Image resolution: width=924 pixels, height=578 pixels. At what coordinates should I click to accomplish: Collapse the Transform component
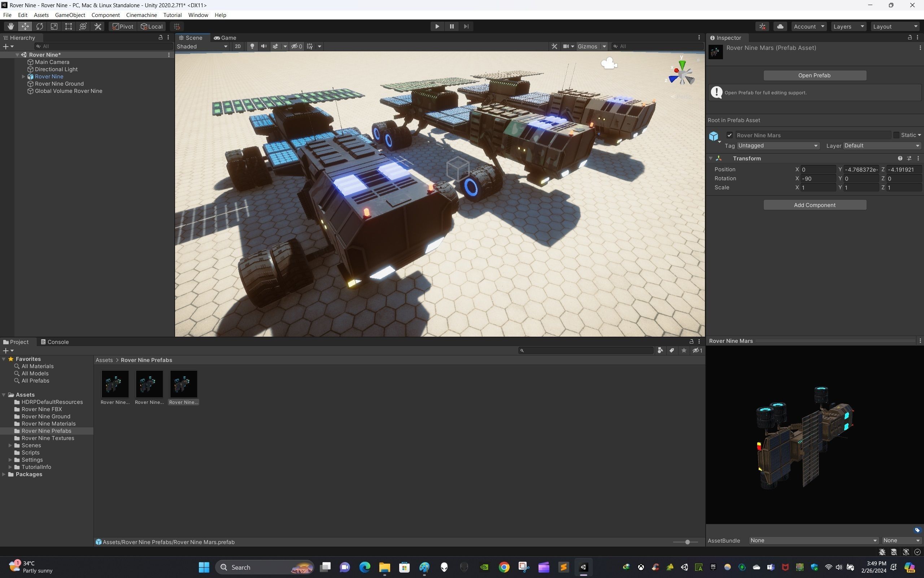click(x=711, y=158)
